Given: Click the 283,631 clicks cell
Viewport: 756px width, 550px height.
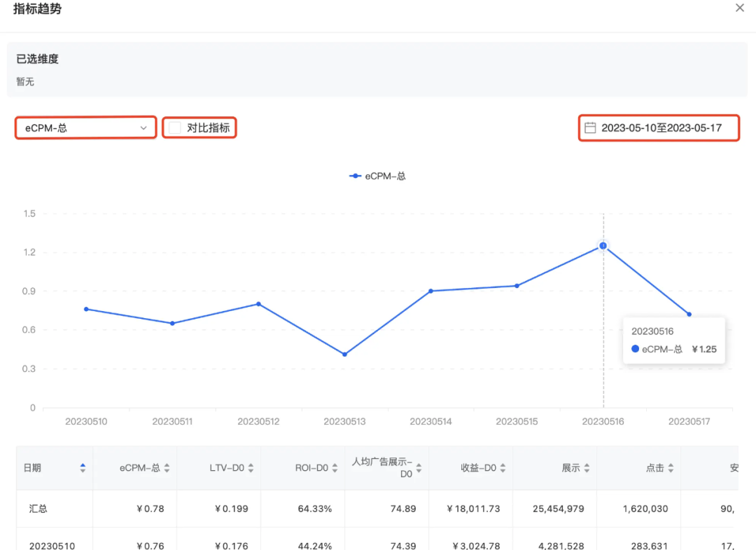Looking at the screenshot, I should pos(650,546).
